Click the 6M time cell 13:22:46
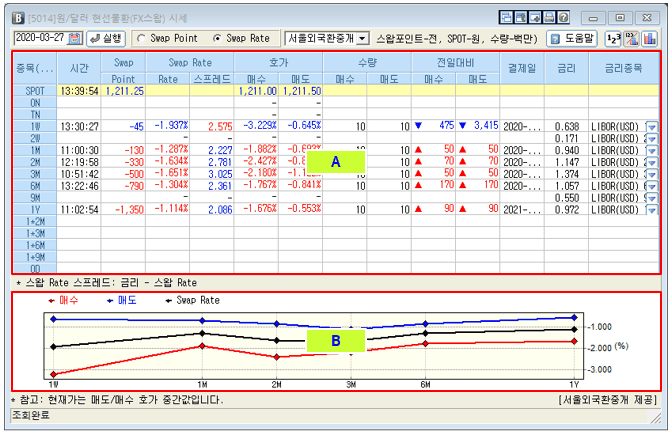Viewport: 672px width, 434px height. click(x=79, y=186)
